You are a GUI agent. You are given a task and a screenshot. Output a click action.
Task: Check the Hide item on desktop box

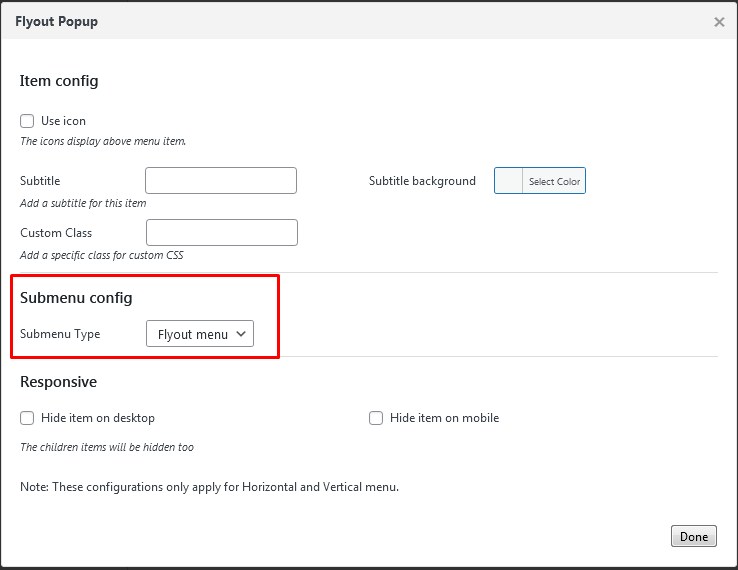[x=27, y=418]
